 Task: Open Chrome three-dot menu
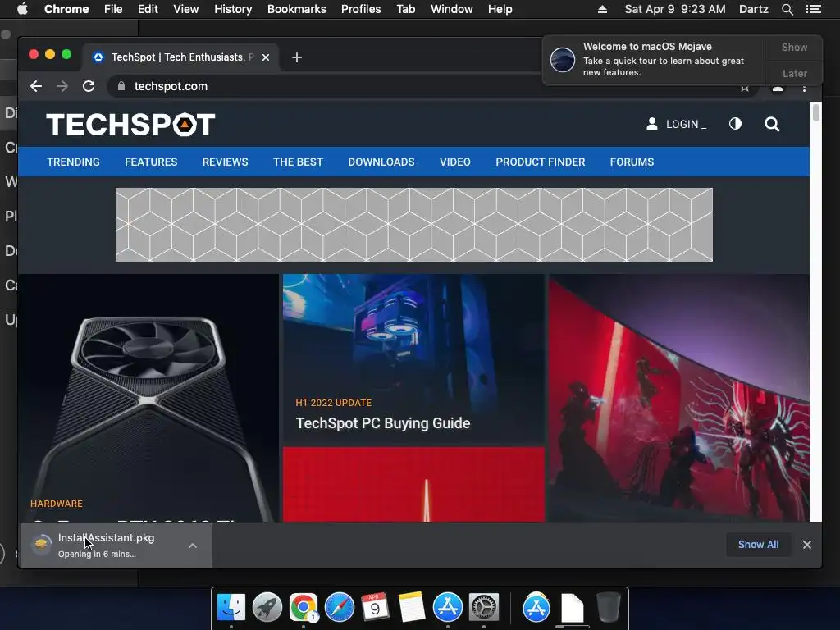(x=804, y=89)
